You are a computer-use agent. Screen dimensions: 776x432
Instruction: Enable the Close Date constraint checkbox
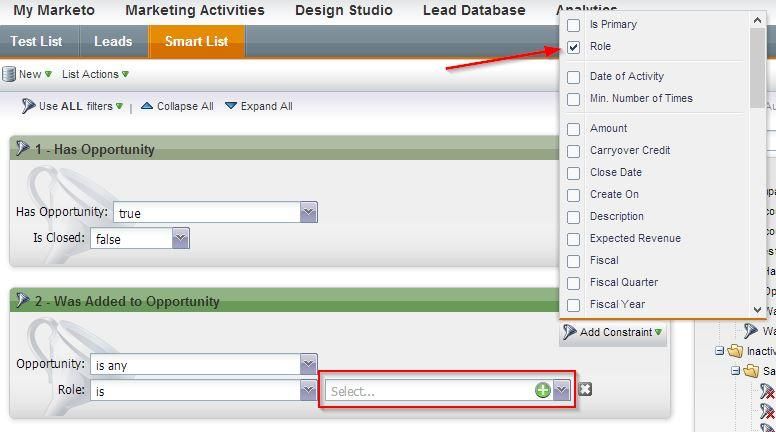click(574, 173)
